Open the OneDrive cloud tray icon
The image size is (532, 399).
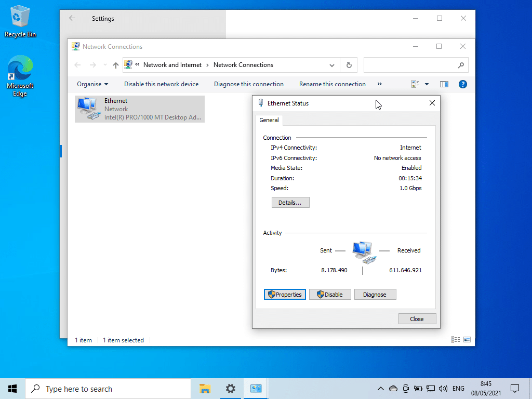pyautogui.click(x=393, y=389)
